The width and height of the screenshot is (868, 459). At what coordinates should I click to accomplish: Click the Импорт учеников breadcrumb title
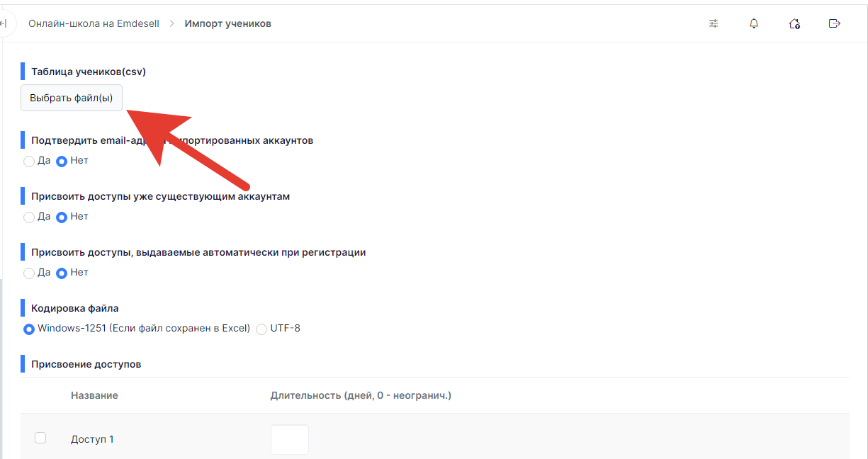point(228,23)
